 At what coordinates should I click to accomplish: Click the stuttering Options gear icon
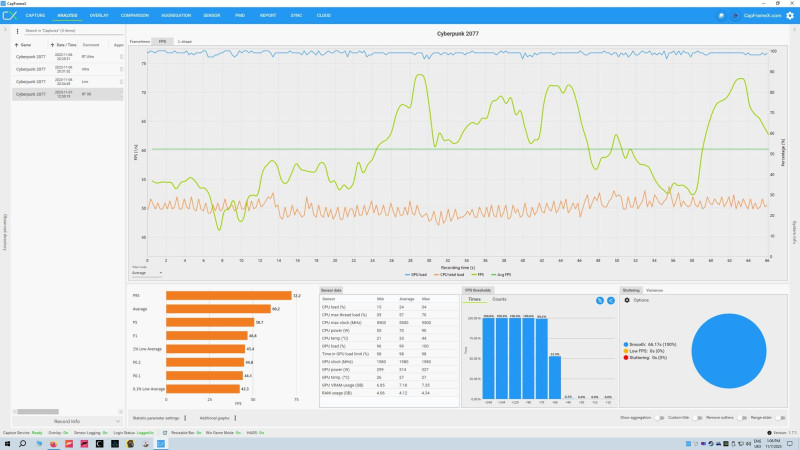[627, 301]
